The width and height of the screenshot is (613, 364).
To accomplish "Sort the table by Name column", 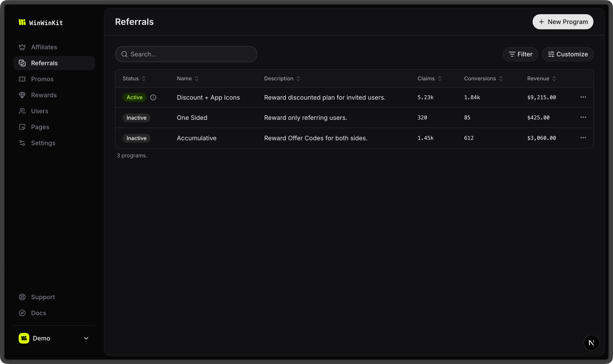I will point(188,79).
